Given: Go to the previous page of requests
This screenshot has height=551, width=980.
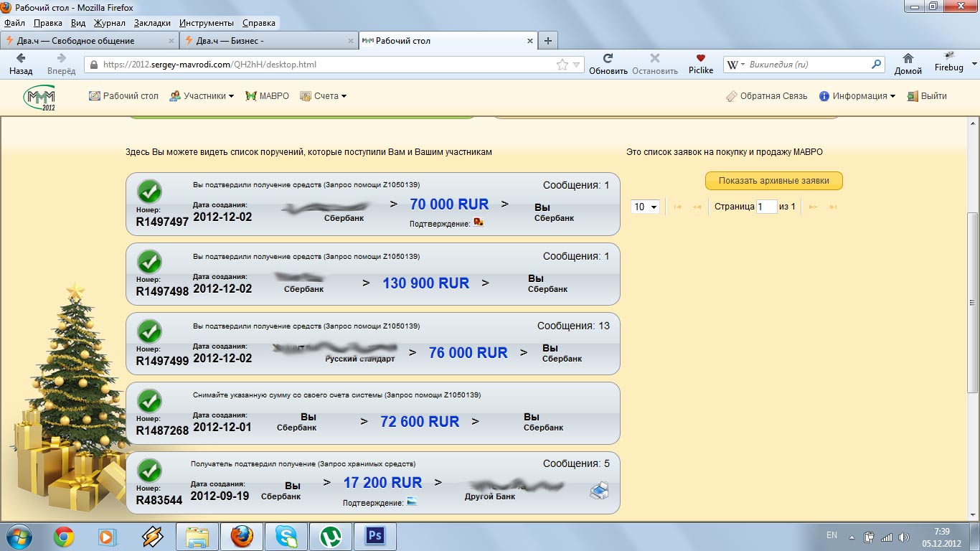Looking at the screenshot, I should point(697,207).
